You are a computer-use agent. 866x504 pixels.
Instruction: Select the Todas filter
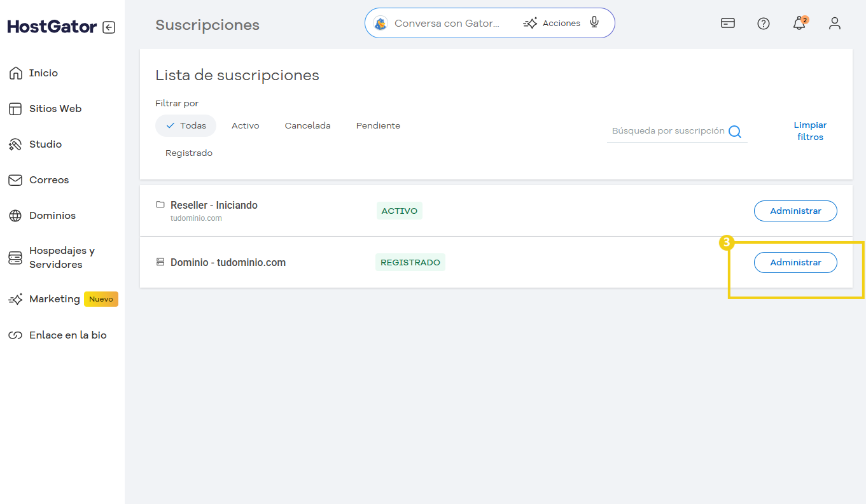click(x=186, y=126)
